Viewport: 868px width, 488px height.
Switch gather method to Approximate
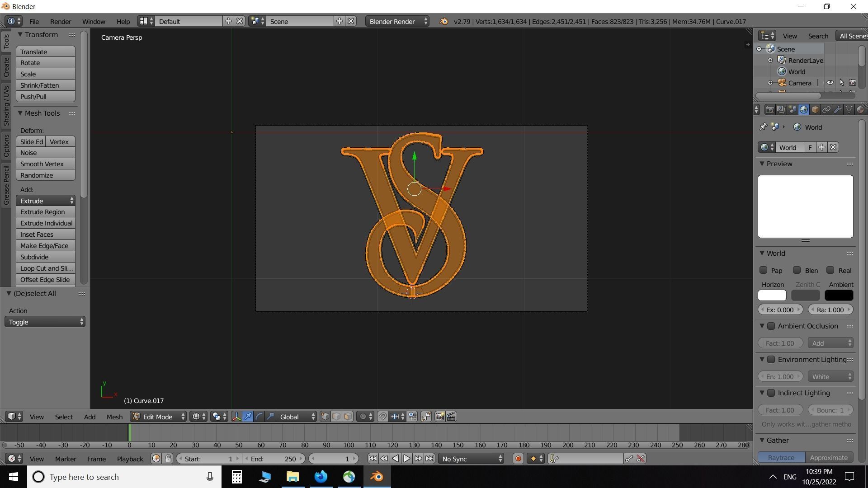pyautogui.click(x=829, y=457)
